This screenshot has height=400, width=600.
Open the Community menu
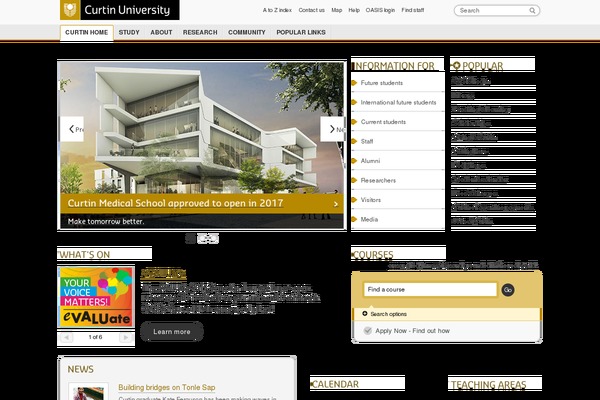(x=247, y=33)
